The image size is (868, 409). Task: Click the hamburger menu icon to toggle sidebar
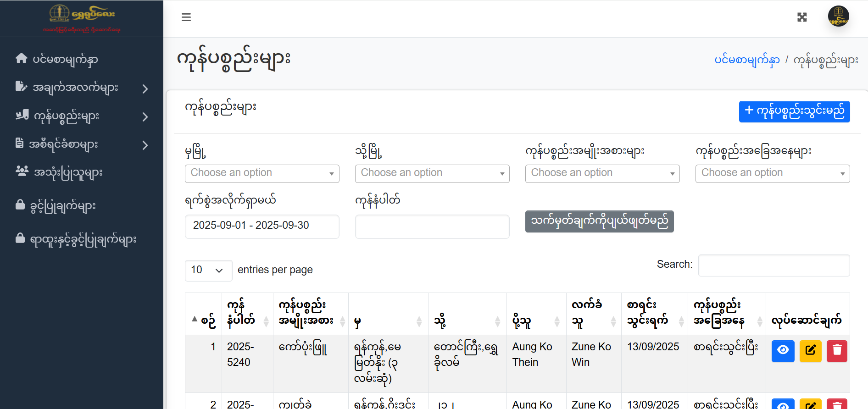pyautogui.click(x=186, y=17)
